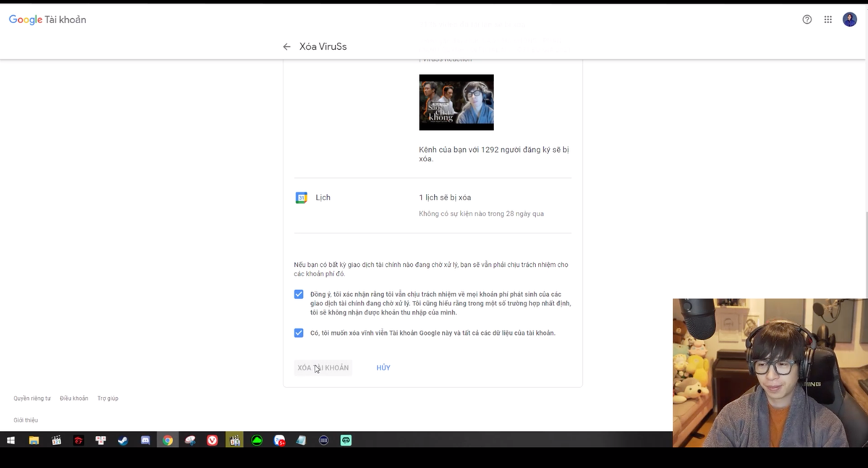
Task: Click the back arrow beside Xóa ViruSs
Action: 286,47
